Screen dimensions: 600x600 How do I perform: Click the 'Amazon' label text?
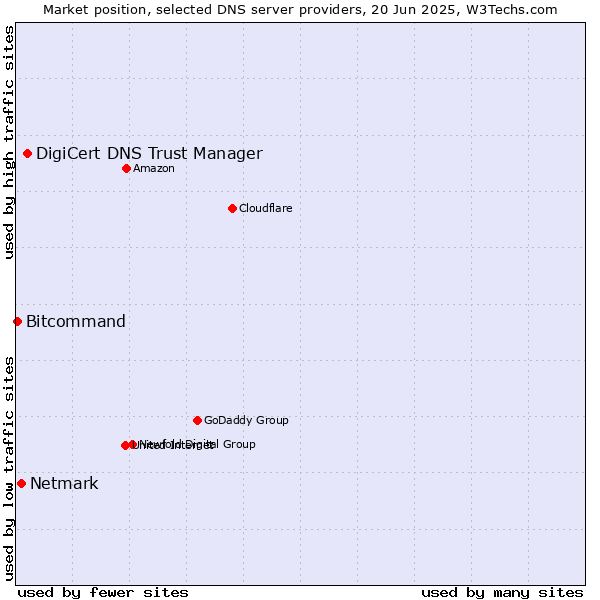(154, 168)
